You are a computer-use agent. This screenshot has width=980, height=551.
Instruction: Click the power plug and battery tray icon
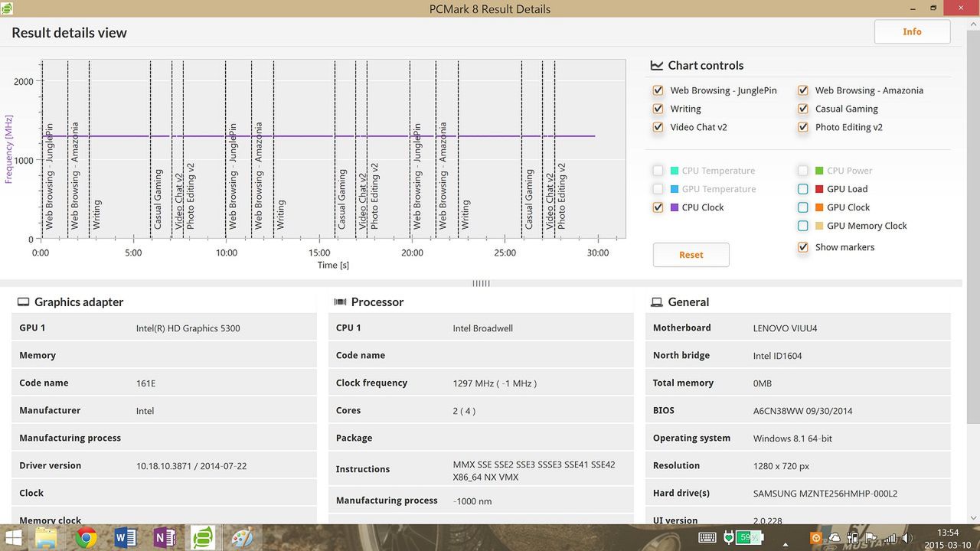click(853, 537)
